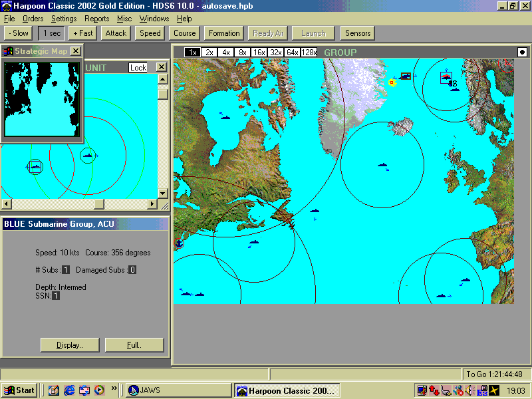The image size is (532, 399).
Task: Click the anchor base icon on left map edge
Action: 178,243
